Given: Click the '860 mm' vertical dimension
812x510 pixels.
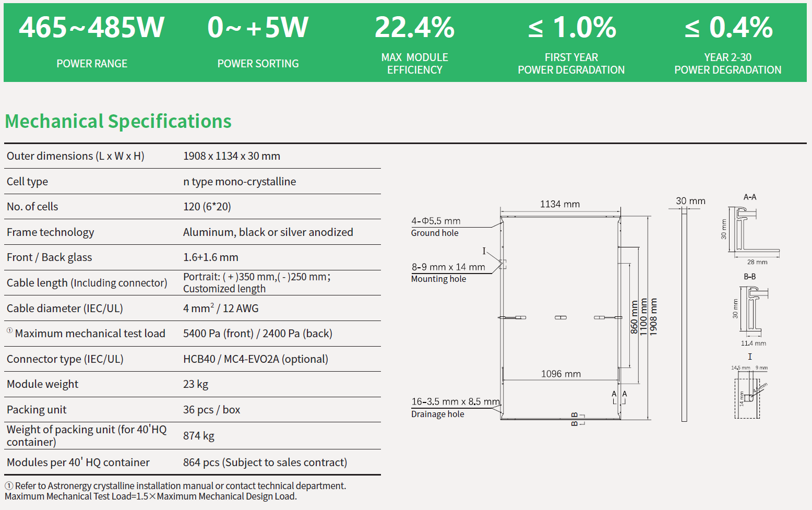Looking at the screenshot, I should 634,317.
